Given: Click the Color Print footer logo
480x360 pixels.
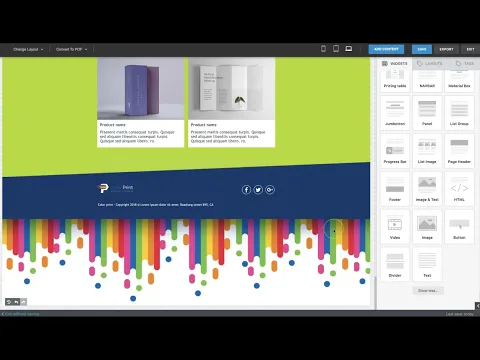Looking at the screenshot, I should click(x=115, y=188).
